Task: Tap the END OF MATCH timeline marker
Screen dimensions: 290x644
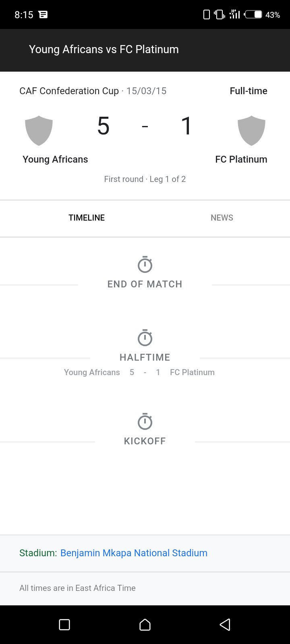Action: (145, 284)
